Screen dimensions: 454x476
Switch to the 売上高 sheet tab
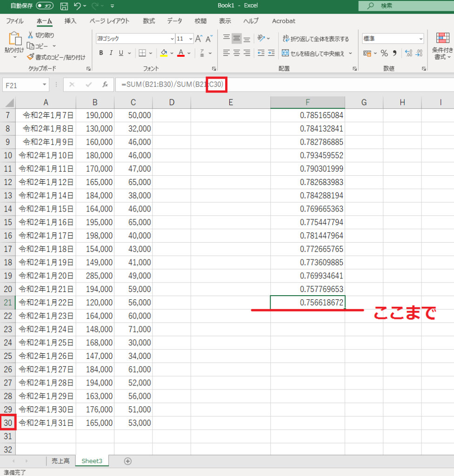pos(60,461)
